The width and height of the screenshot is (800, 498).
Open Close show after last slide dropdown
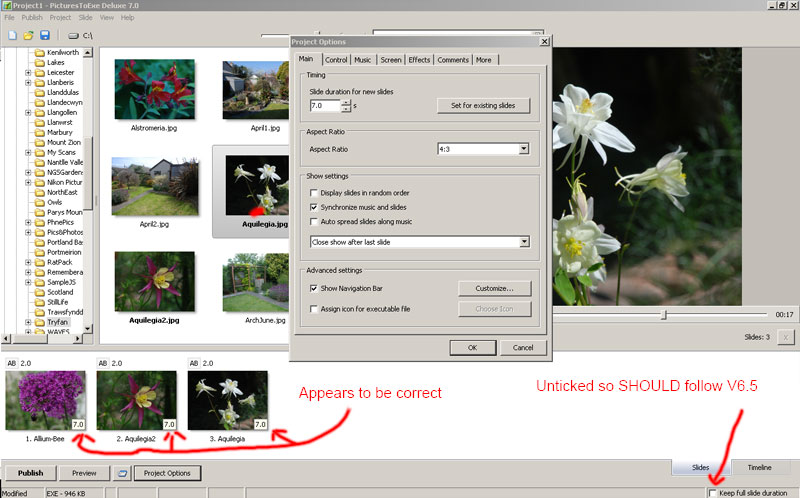[524, 242]
